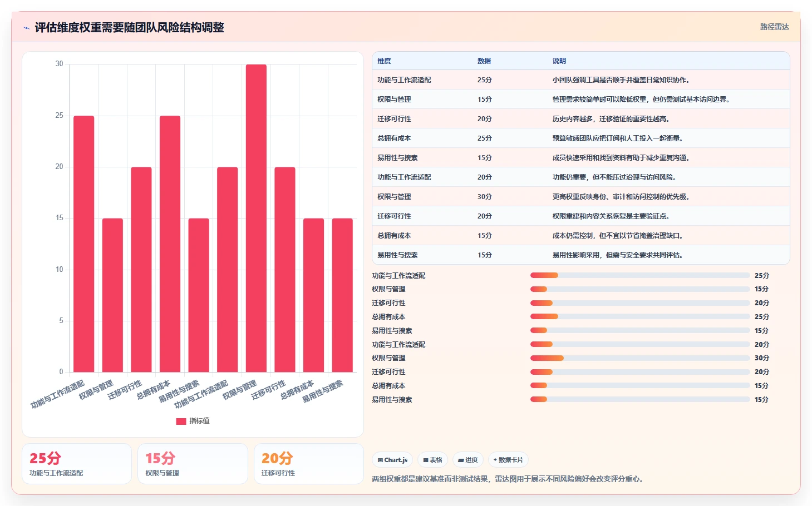Select the row describing 更高权重反映身份、审计

[x=581, y=197]
